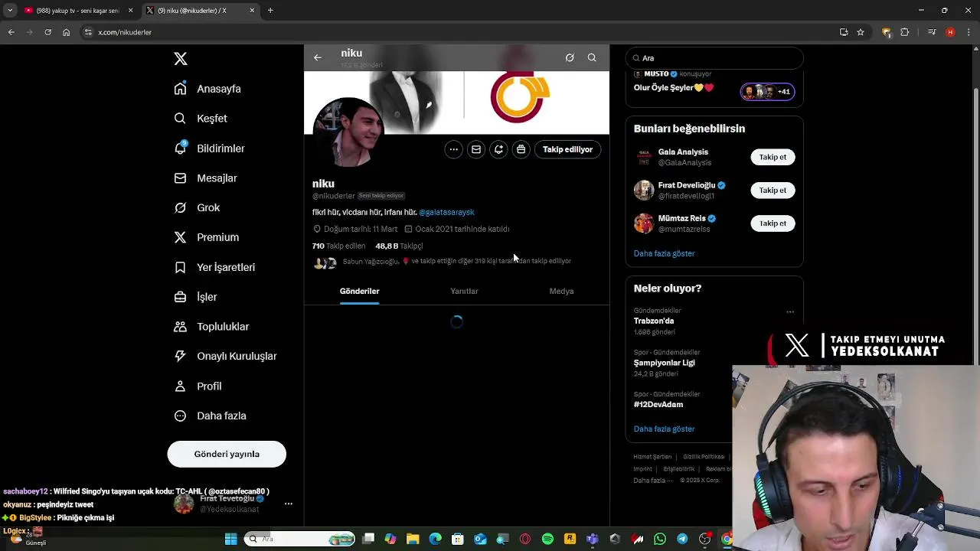Go to Profil in the sidebar
Screen dimensions: 980x551
coord(198,386)
